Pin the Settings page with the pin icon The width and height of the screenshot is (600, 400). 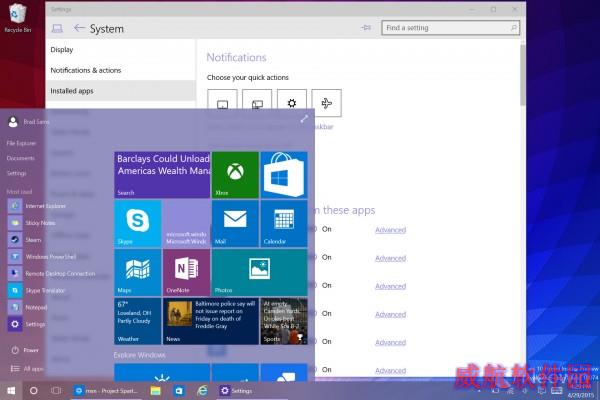366,28
